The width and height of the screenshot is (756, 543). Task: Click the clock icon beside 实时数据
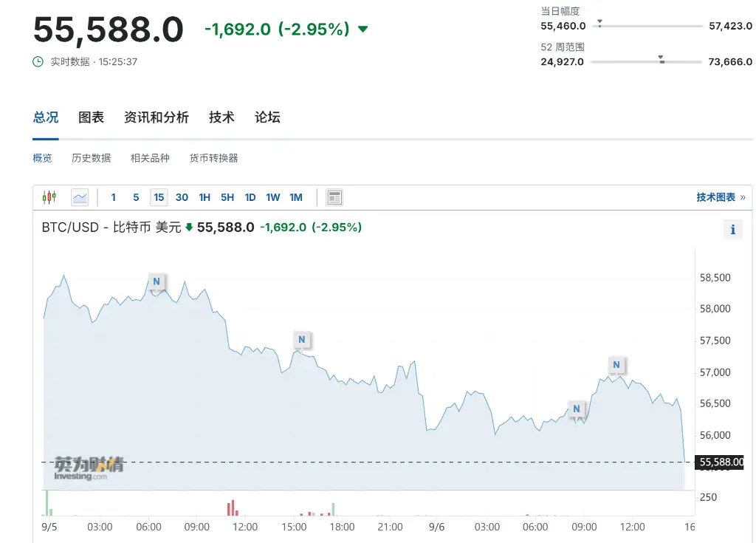tap(37, 61)
